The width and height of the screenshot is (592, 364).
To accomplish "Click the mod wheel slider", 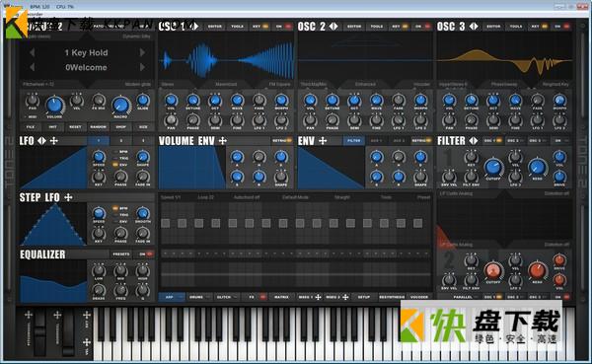I will point(68,333).
